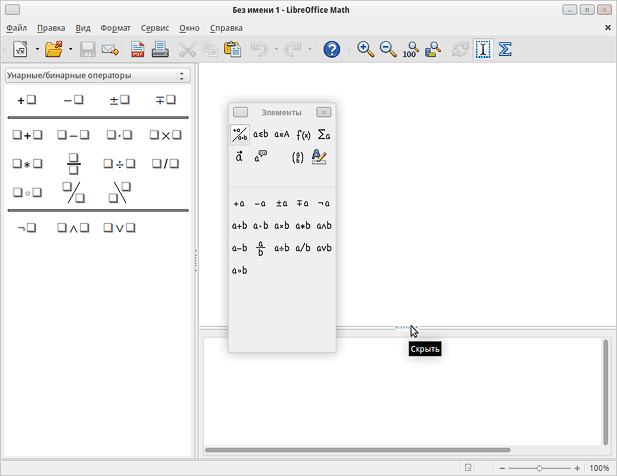Insert the sidebar vertical fraction element

coord(74,164)
